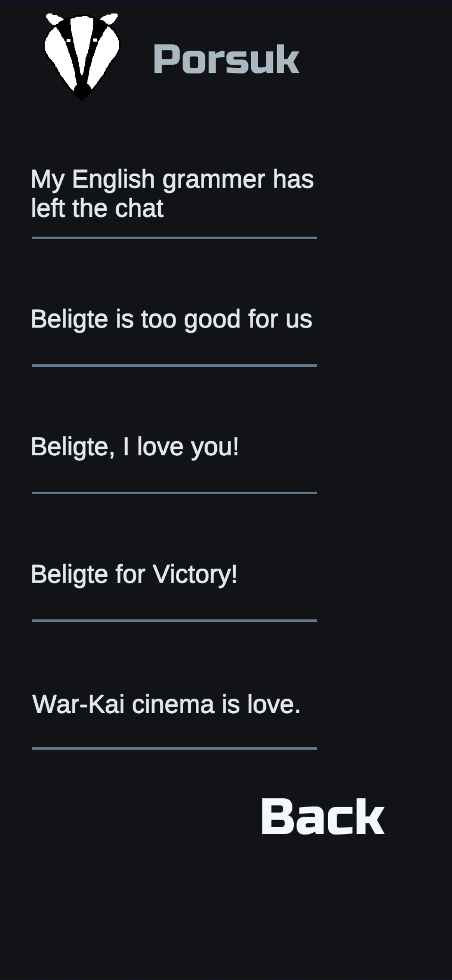452x980 pixels.
Task: Click divider under "War-Kai cinema is love."
Action: (175, 748)
